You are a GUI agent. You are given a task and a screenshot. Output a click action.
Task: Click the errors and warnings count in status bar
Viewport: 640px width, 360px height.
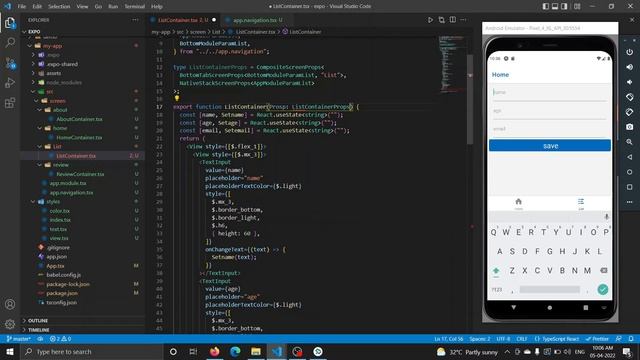pos(60,339)
